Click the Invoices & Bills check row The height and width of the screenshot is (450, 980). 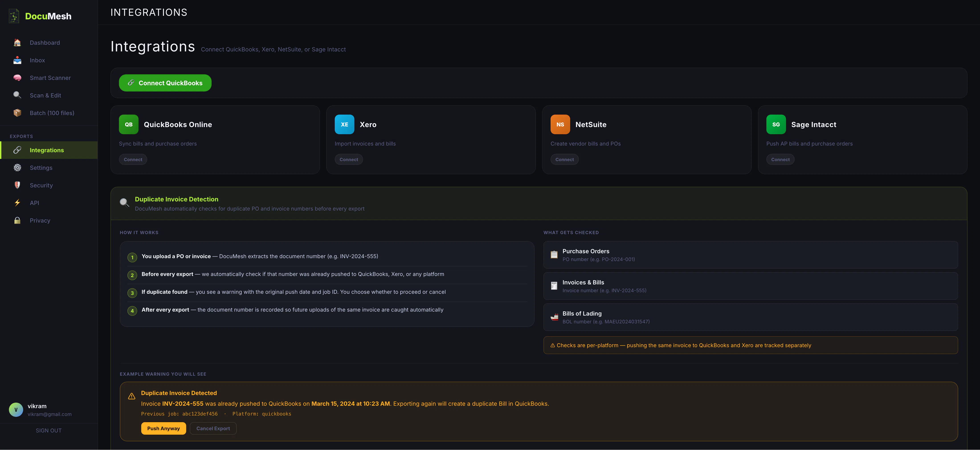click(750, 286)
